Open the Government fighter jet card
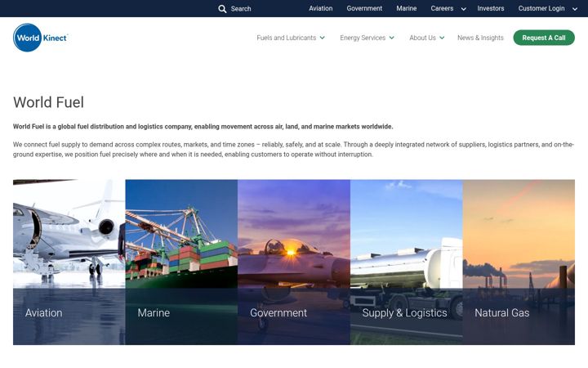This screenshot has height=368, width=588. pyautogui.click(x=294, y=263)
